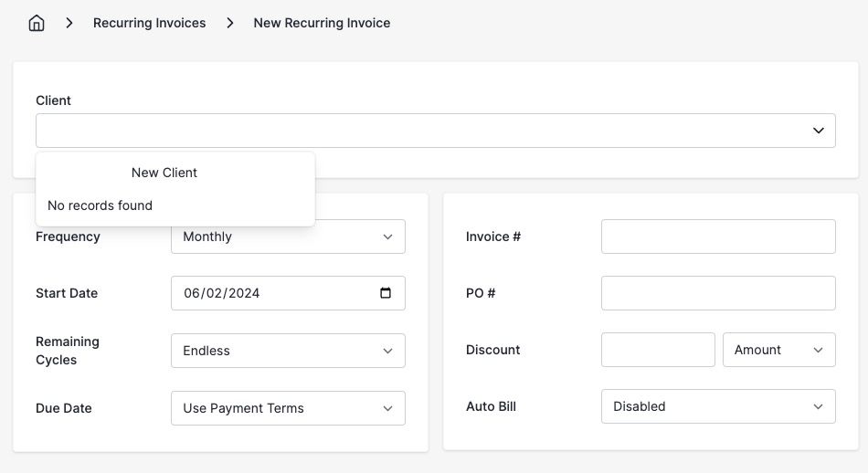Focus the Invoice # input field

click(718, 236)
